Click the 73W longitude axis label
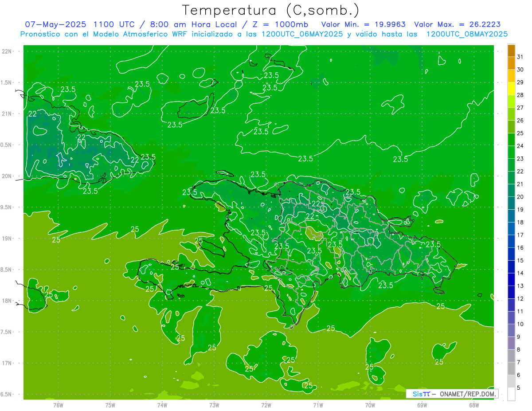The height and width of the screenshot is (411, 532). point(214,405)
